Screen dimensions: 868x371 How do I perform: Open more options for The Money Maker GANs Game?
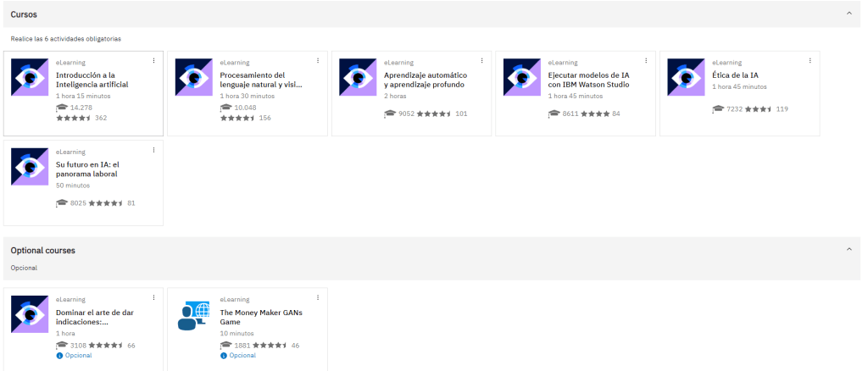click(318, 297)
